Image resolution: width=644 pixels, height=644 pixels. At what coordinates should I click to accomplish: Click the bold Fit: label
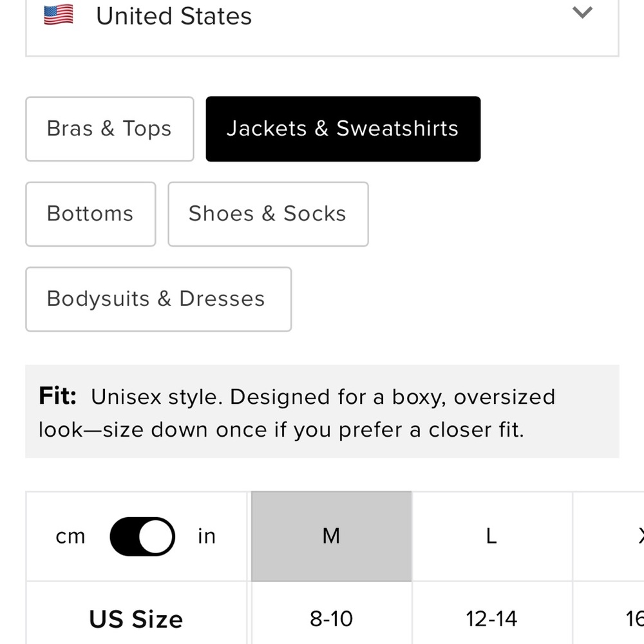(58, 396)
